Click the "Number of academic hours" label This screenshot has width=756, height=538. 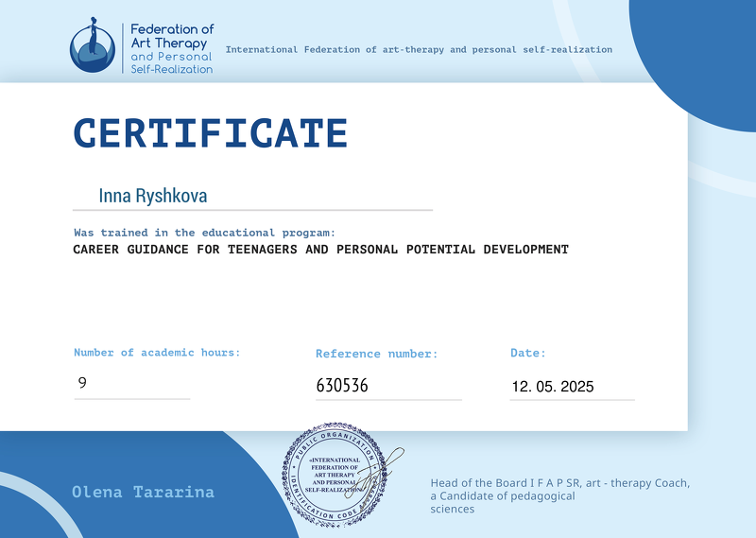pos(157,353)
